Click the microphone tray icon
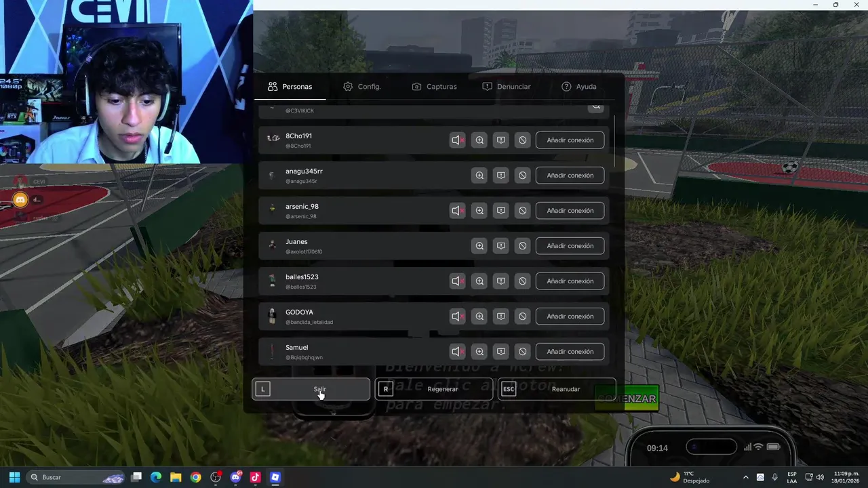The height and width of the screenshot is (488, 868). [774, 477]
